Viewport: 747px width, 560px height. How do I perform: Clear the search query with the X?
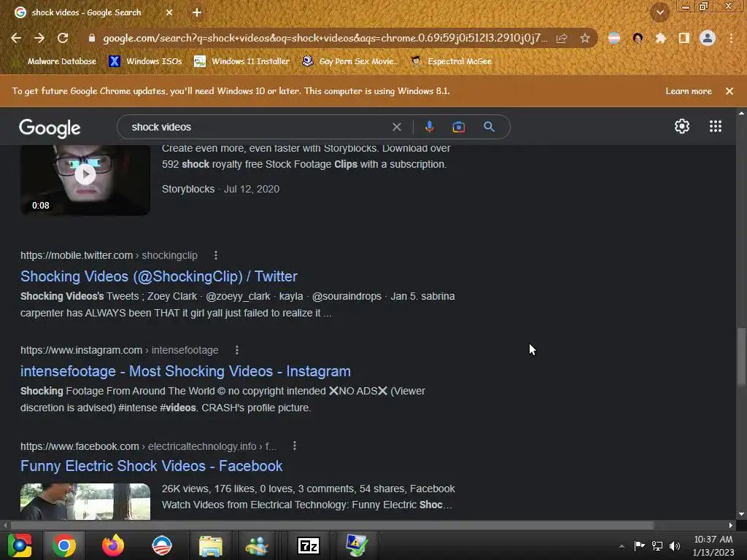click(x=396, y=127)
